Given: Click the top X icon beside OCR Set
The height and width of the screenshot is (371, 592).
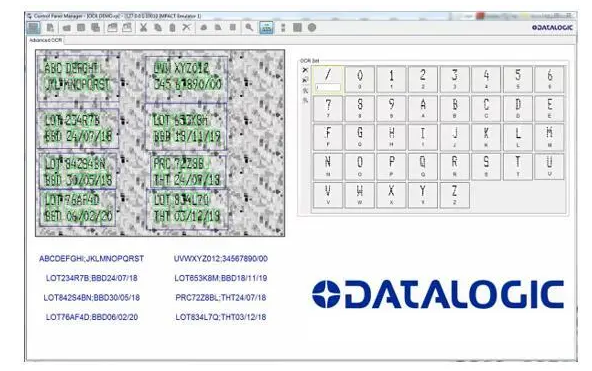Looking at the screenshot, I should [x=305, y=70].
